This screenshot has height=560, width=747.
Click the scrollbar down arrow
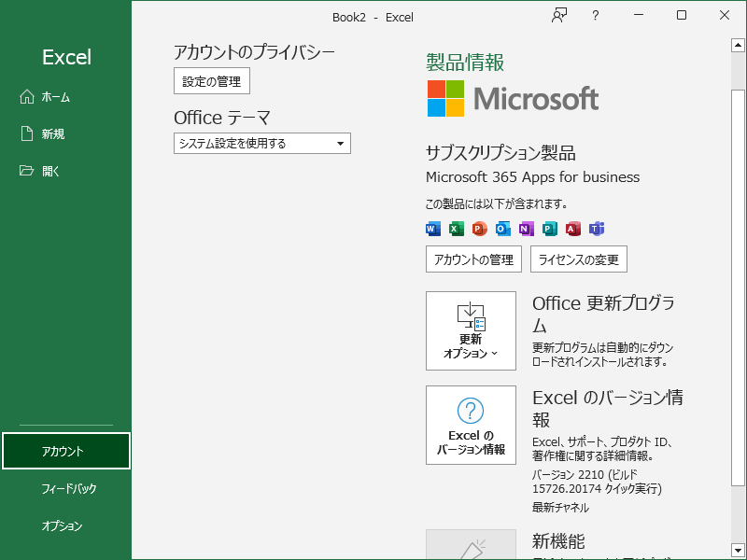738,550
